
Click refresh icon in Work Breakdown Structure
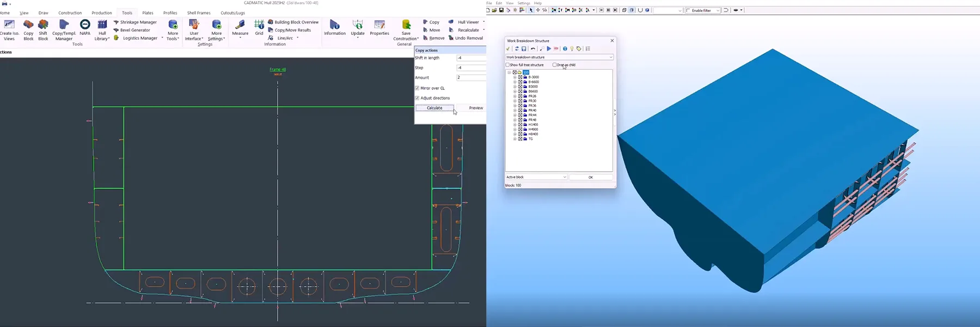(x=517, y=49)
